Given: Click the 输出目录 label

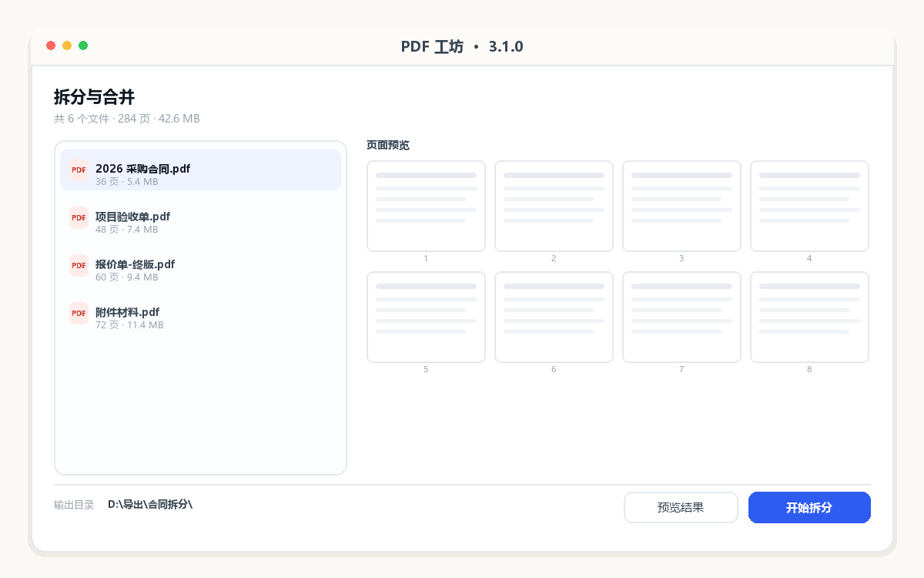Looking at the screenshot, I should tap(74, 506).
